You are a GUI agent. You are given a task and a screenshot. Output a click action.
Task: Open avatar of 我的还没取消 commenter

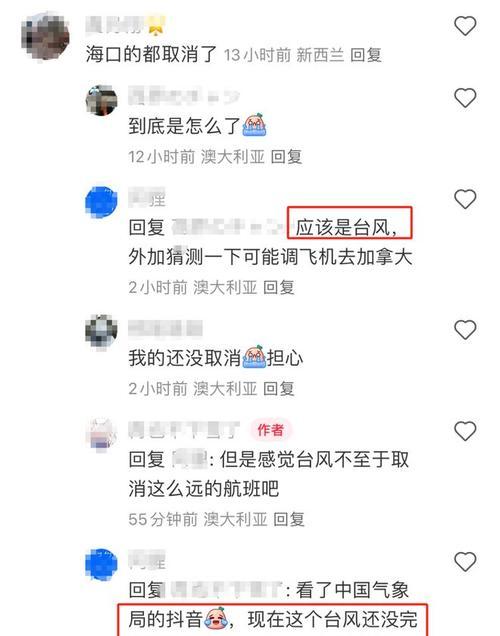pyautogui.click(x=101, y=331)
